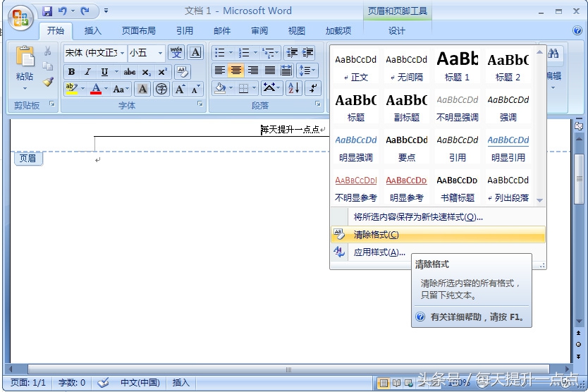Screen dimensions: 588x392
Task: Toggle Underline formatting
Action: point(104,72)
